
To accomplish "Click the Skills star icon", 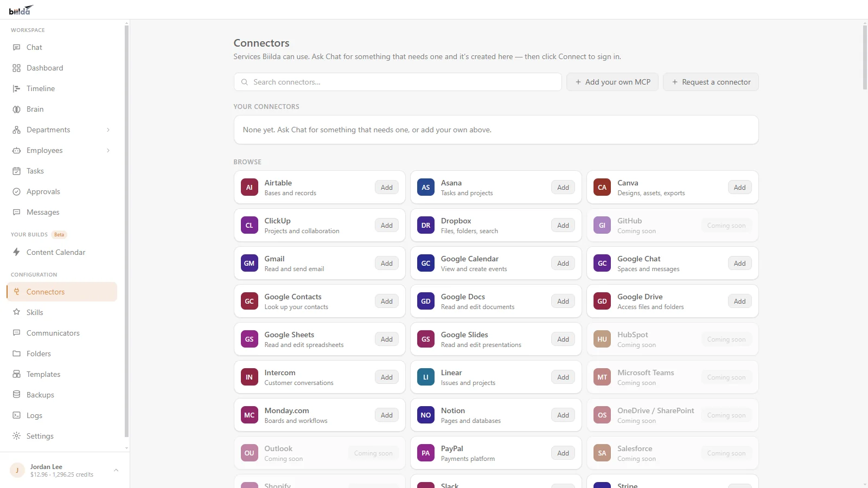I will point(16,312).
